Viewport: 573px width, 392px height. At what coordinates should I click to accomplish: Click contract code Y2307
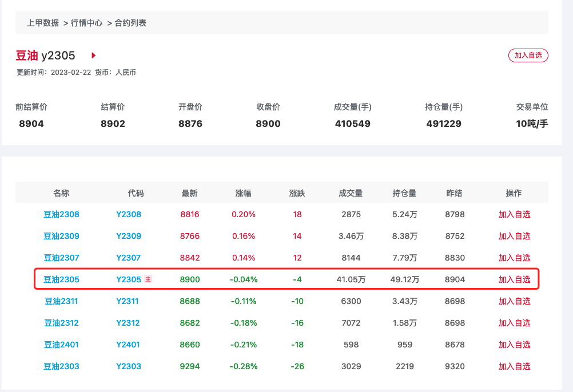pos(128,258)
